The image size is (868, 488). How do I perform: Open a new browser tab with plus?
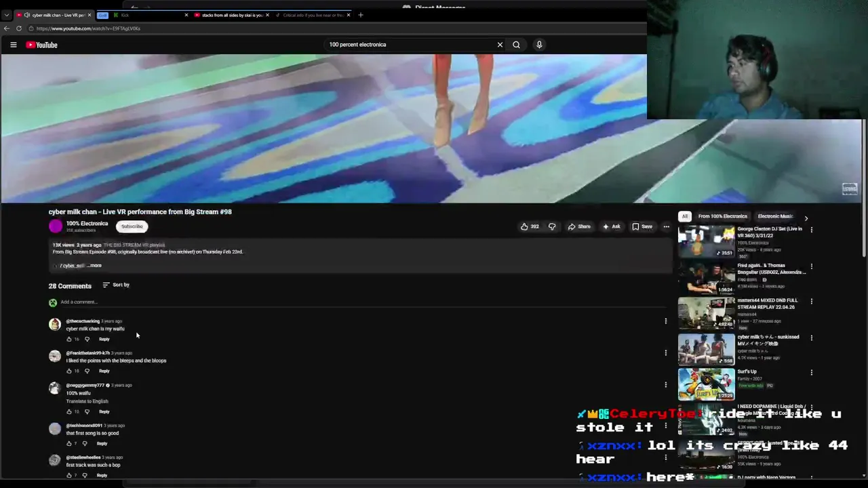point(360,15)
